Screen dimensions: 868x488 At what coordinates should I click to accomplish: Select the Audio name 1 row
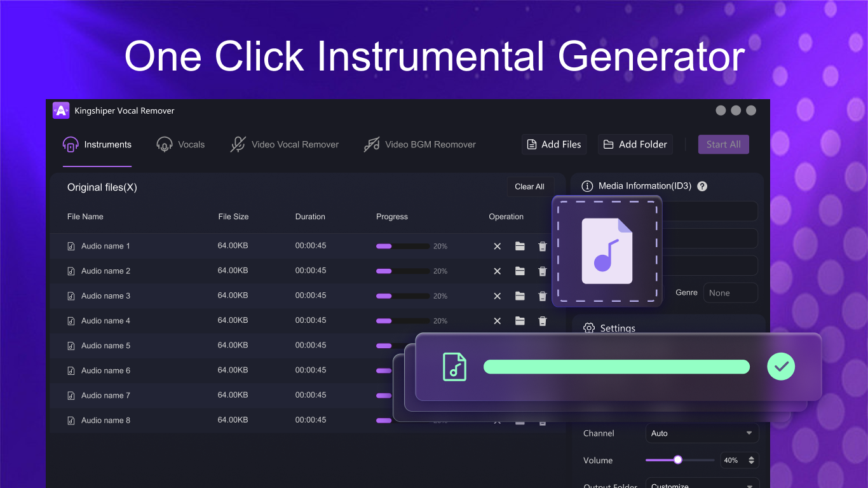click(308, 246)
